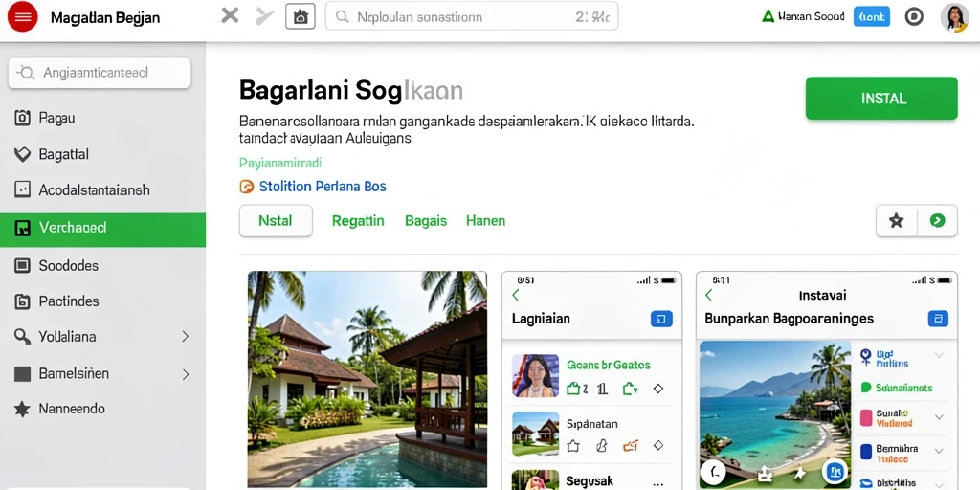980x490 pixels.
Task: Open the user profile avatar
Action: point(954,17)
